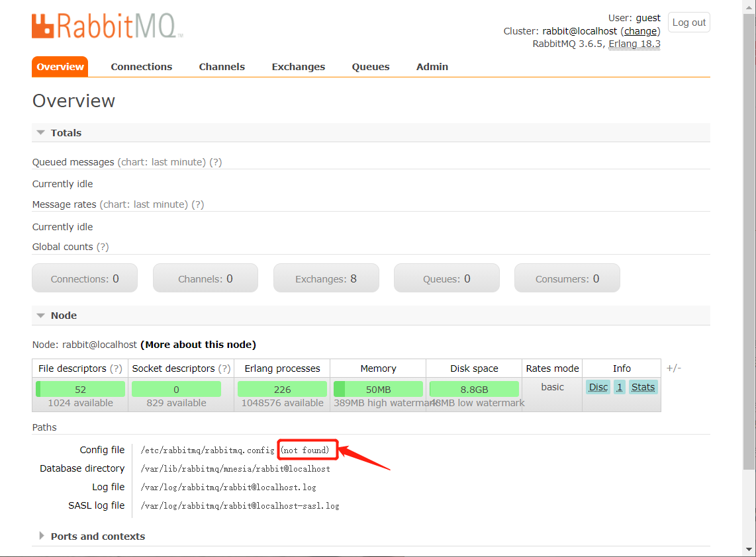Image resolution: width=756 pixels, height=557 pixels.
Task: Switch to the Connections tab
Action: (x=141, y=66)
